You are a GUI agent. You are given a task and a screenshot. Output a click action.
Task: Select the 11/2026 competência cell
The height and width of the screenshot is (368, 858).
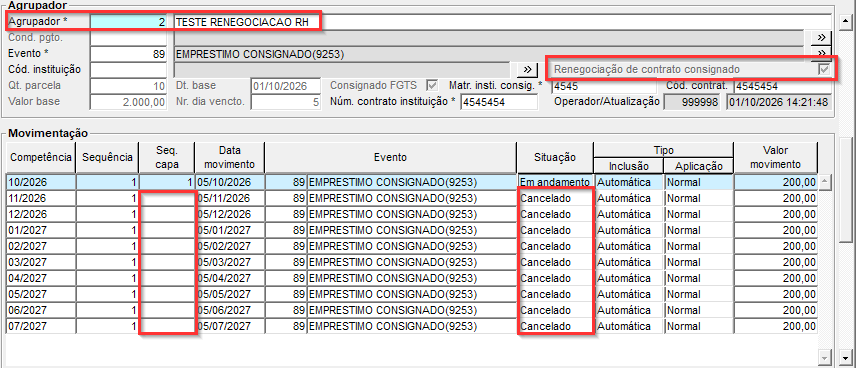(41, 198)
